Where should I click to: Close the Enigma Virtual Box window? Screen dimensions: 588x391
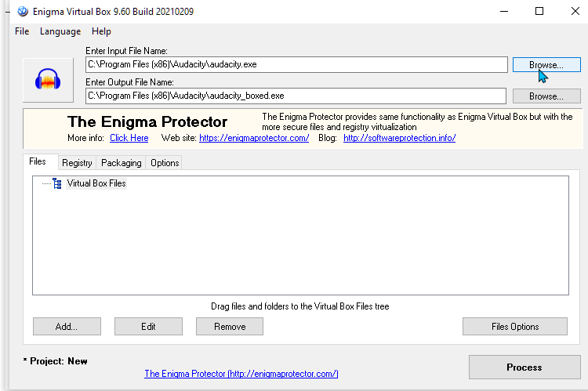[575, 11]
